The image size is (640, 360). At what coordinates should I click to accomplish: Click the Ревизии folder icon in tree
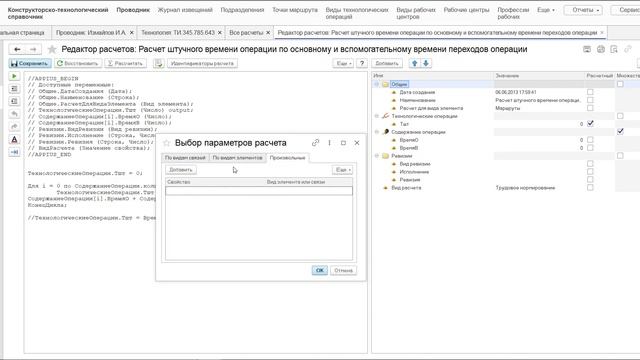pos(385,156)
